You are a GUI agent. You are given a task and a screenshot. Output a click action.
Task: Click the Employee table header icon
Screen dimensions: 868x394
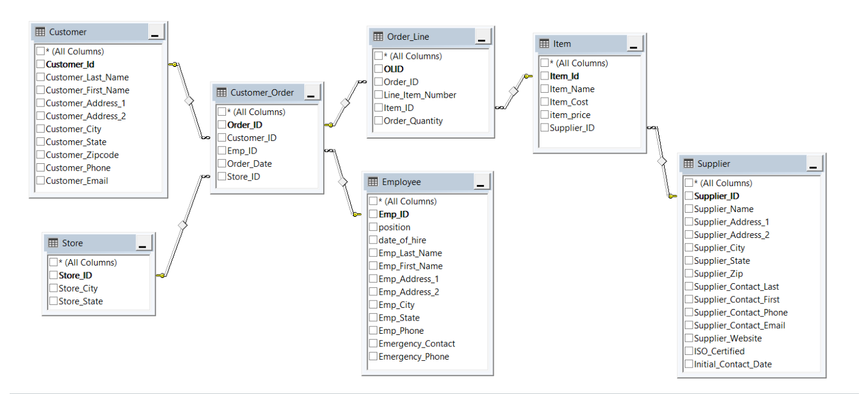[x=374, y=181]
